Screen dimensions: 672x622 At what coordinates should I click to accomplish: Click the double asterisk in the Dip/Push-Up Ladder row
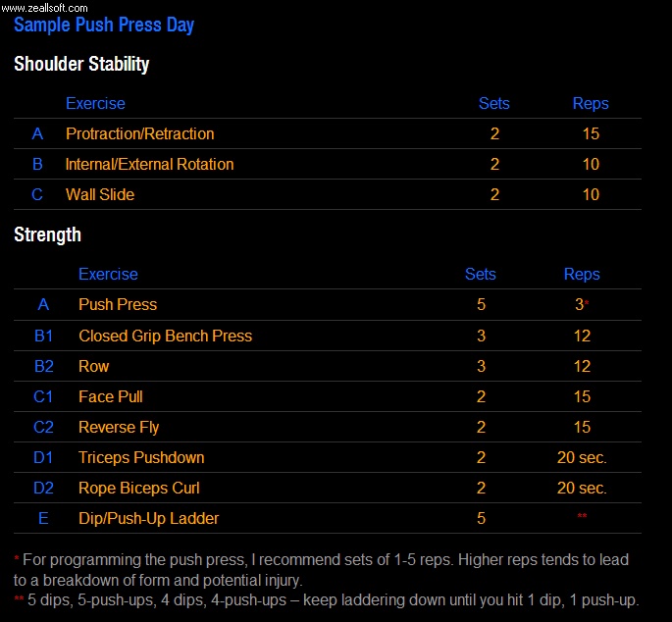tap(582, 517)
